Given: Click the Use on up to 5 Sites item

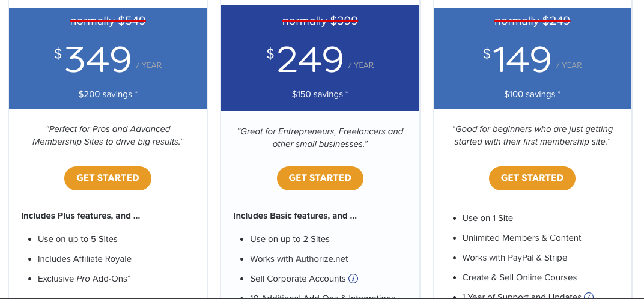Looking at the screenshot, I should 77,239.
